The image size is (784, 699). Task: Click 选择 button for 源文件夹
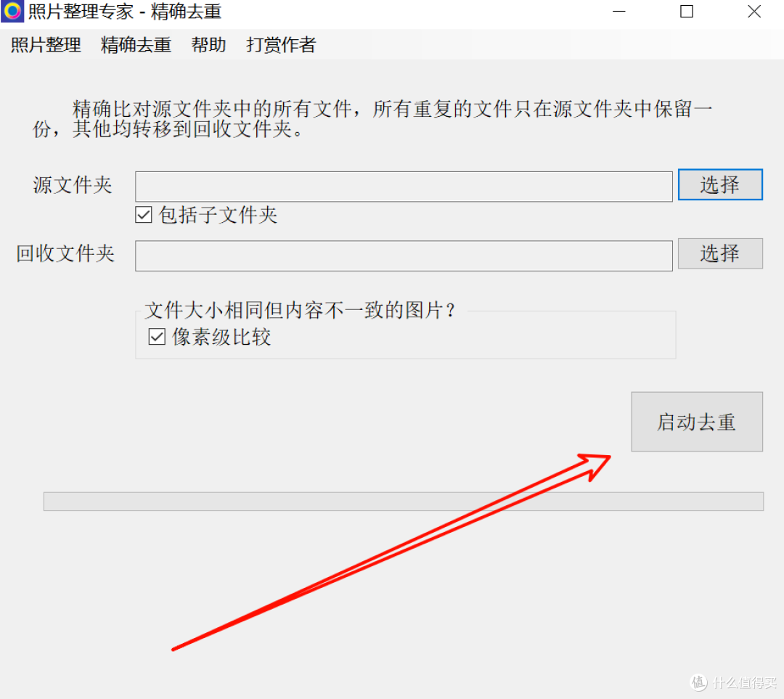pos(720,184)
